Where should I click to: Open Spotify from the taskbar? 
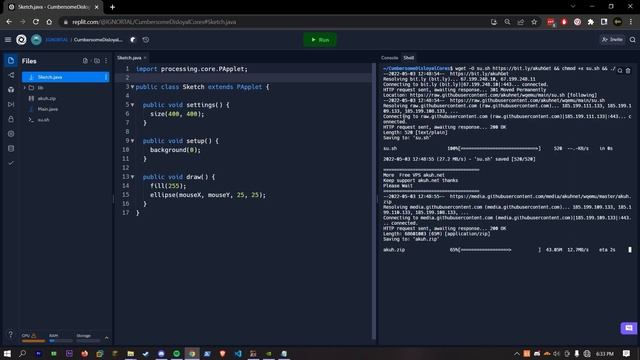(x=176, y=353)
